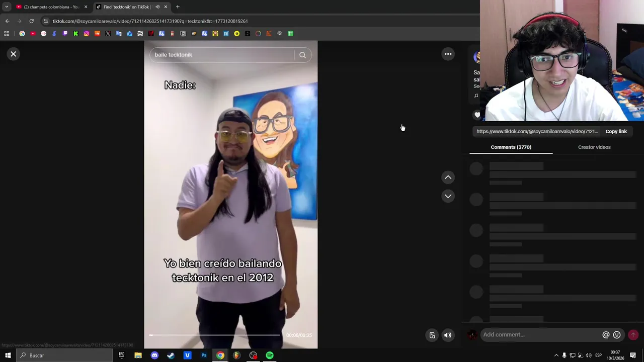Go back with the browser back arrow
644x362 pixels.
click(7, 21)
